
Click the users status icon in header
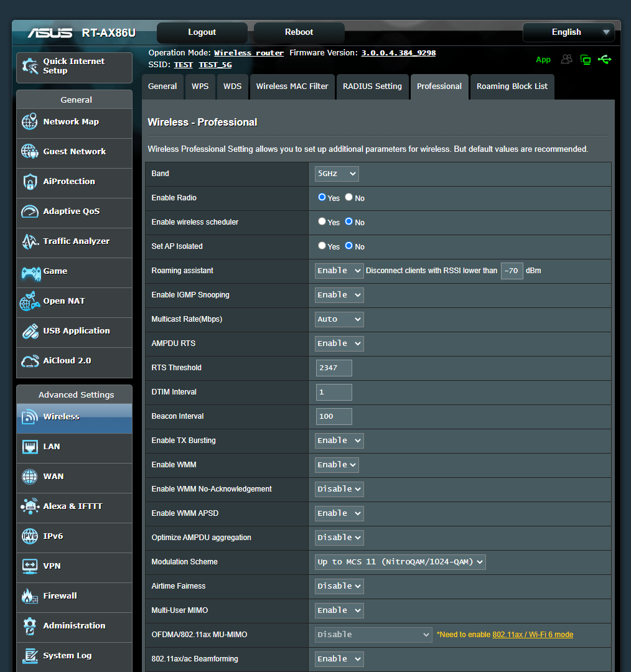pyautogui.click(x=567, y=59)
